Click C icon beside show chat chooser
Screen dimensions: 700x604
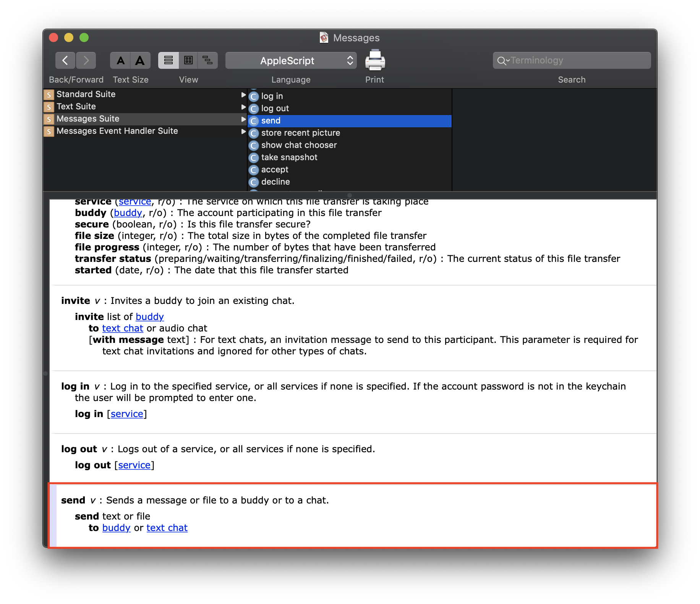[254, 145]
